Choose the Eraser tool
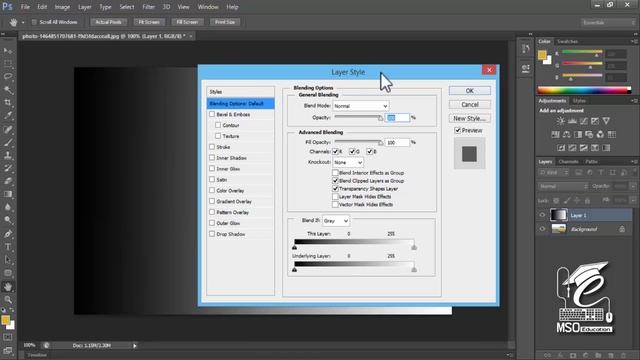The width and height of the screenshot is (640, 360). 8,181
